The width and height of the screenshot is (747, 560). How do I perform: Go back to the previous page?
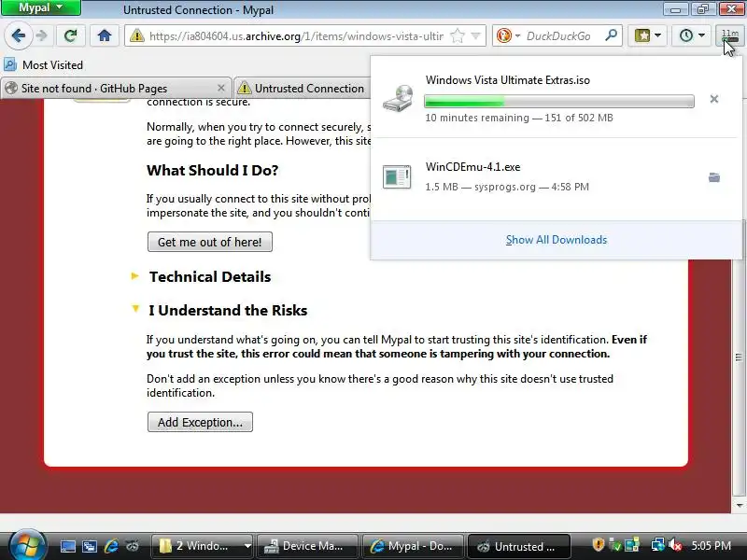click(x=18, y=35)
